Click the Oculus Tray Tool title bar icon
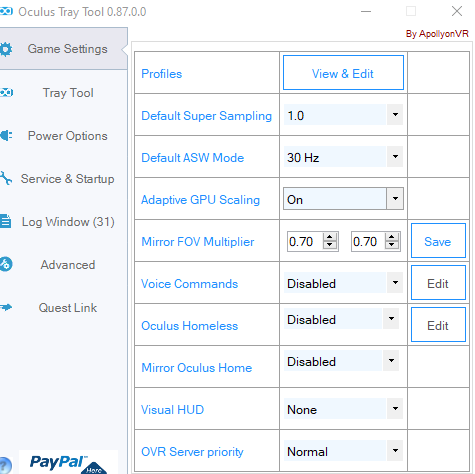The height and width of the screenshot is (474, 475). pos(6,12)
